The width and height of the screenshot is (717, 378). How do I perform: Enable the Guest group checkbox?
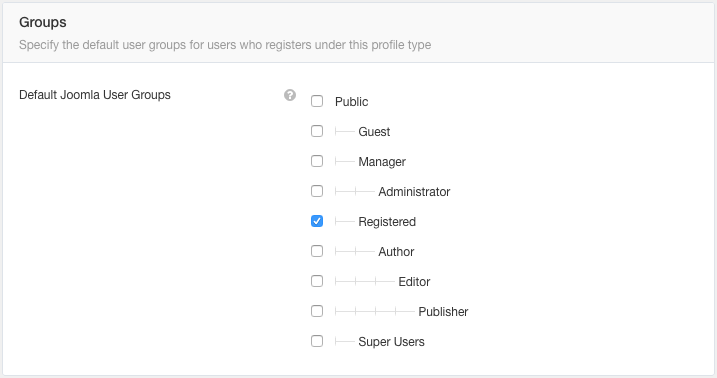coord(317,131)
